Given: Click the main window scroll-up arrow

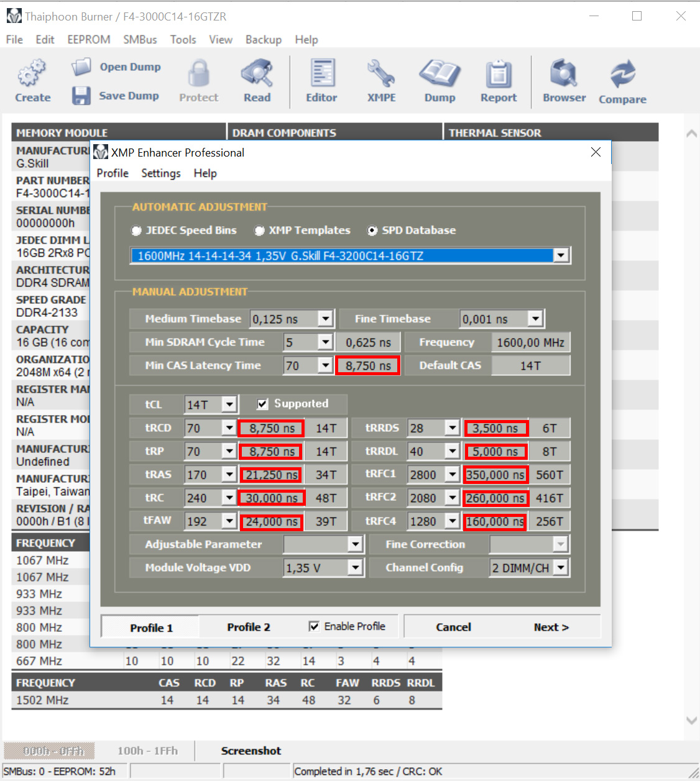Looking at the screenshot, I should [x=691, y=133].
